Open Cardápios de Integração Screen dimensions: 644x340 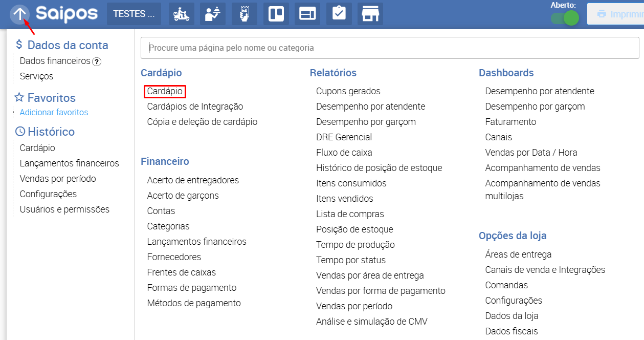(x=195, y=107)
